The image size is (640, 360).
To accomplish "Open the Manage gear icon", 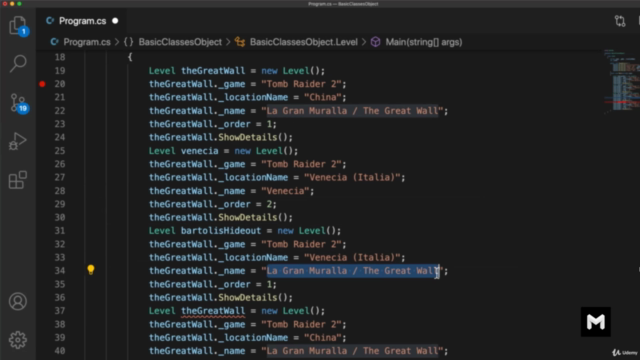I will pyautogui.click(x=18, y=340).
